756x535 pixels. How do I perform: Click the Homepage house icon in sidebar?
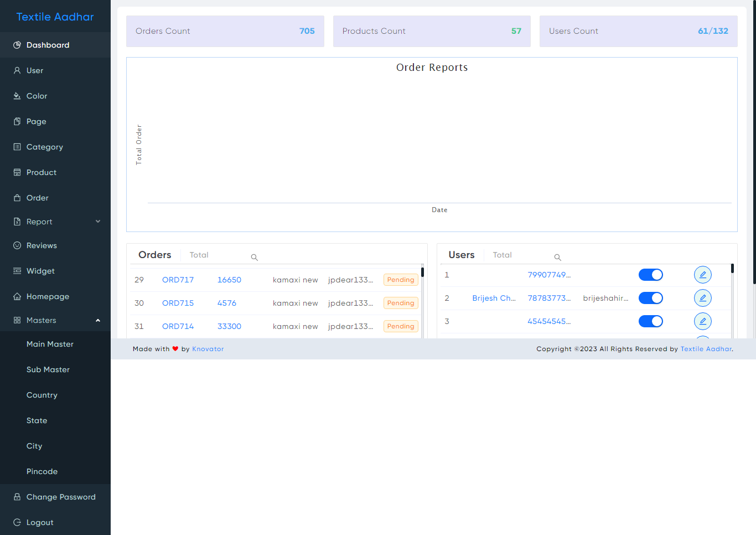(x=17, y=296)
